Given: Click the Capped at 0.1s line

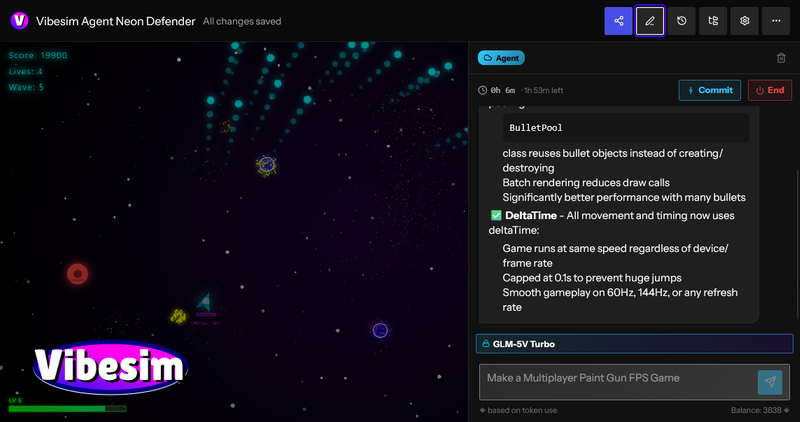Looking at the screenshot, I should pyautogui.click(x=592, y=278).
